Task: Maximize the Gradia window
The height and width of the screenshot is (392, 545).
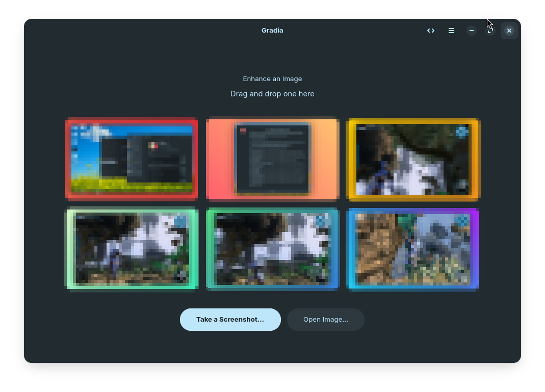Action: coord(490,31)
